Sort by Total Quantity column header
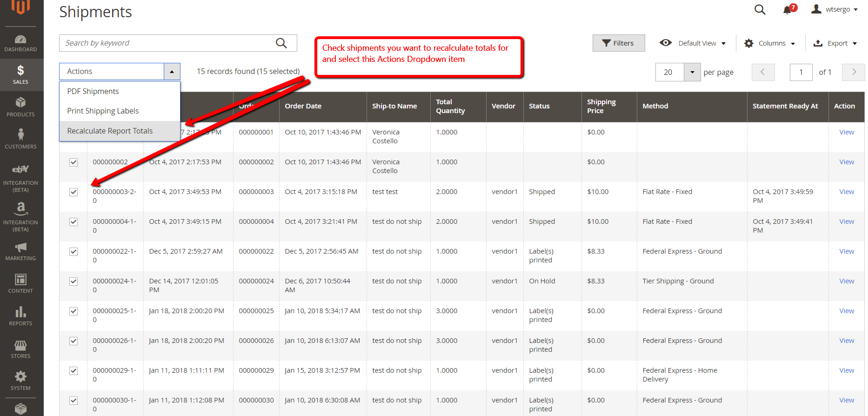This screenshot has width=868, height=416. tap(458, 106)
